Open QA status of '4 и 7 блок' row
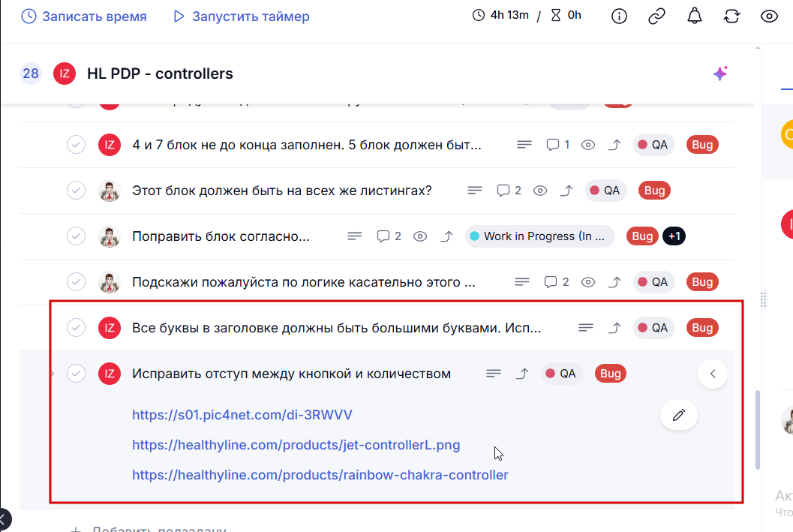The width and height of the screenshot is (793, 532). (x=653, y=145)
